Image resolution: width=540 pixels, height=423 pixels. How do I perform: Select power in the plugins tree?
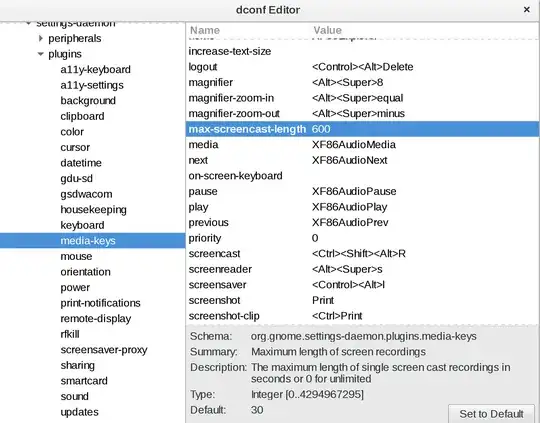point(75,287)
